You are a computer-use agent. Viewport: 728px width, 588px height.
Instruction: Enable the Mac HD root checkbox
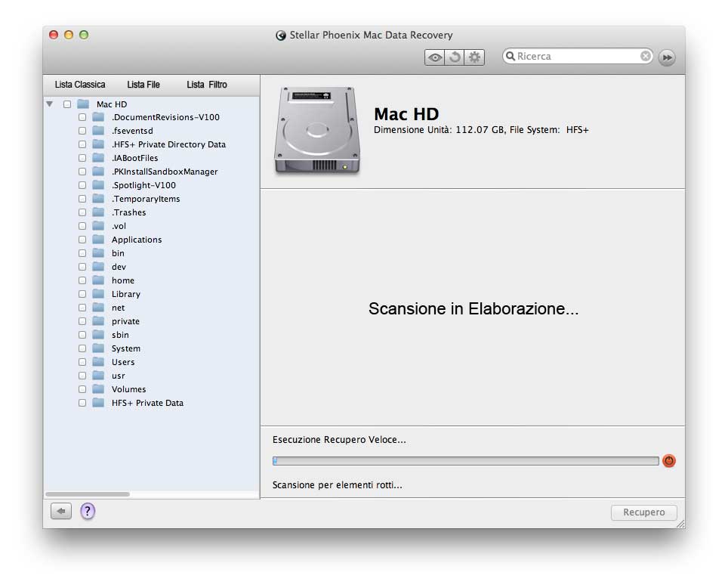pyautogui.click(x=67, y=104)
